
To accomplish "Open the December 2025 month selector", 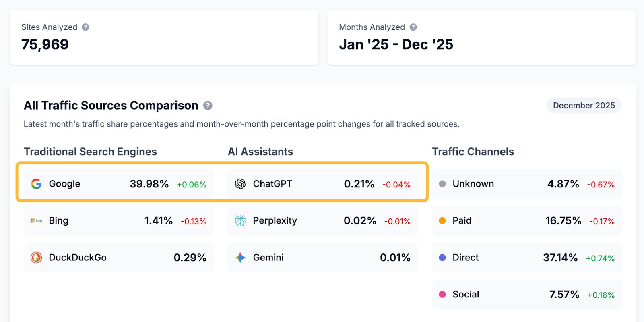I will pyautogui.click(x=584, y=106).
